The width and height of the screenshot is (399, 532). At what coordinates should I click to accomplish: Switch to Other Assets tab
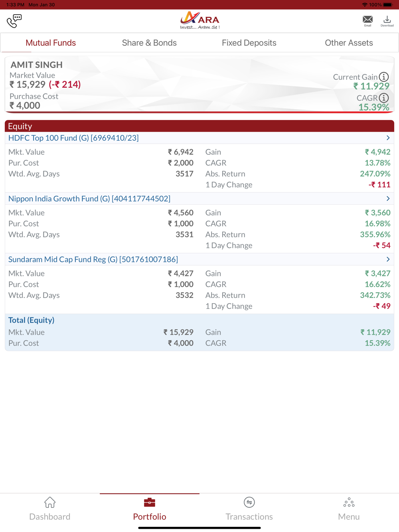coord(349,43)
